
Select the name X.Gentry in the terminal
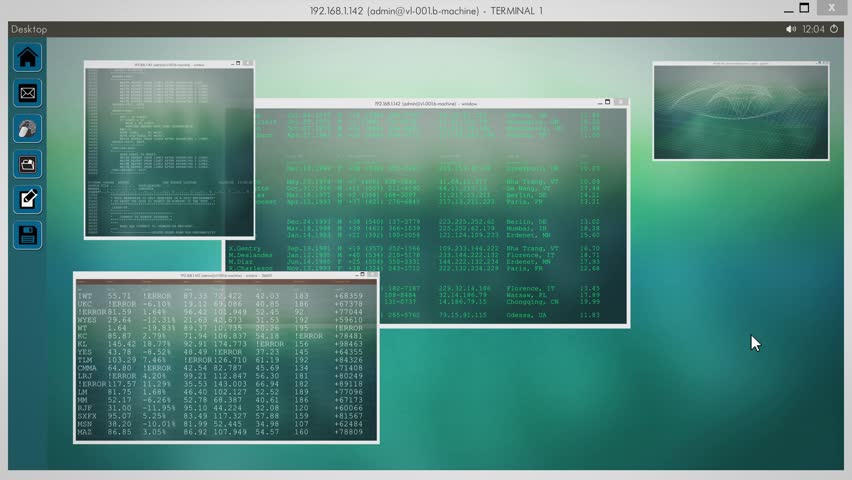tap(245, 248)
